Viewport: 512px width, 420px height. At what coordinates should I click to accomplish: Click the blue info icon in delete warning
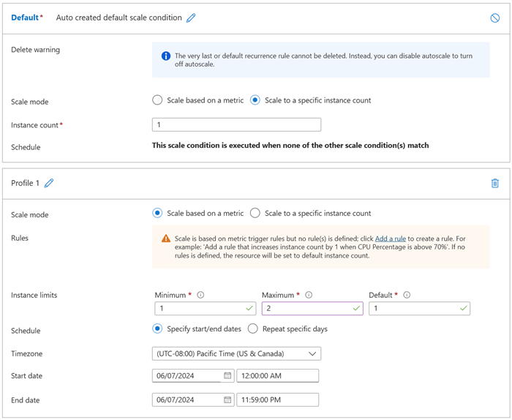click(x=166, y=56)
